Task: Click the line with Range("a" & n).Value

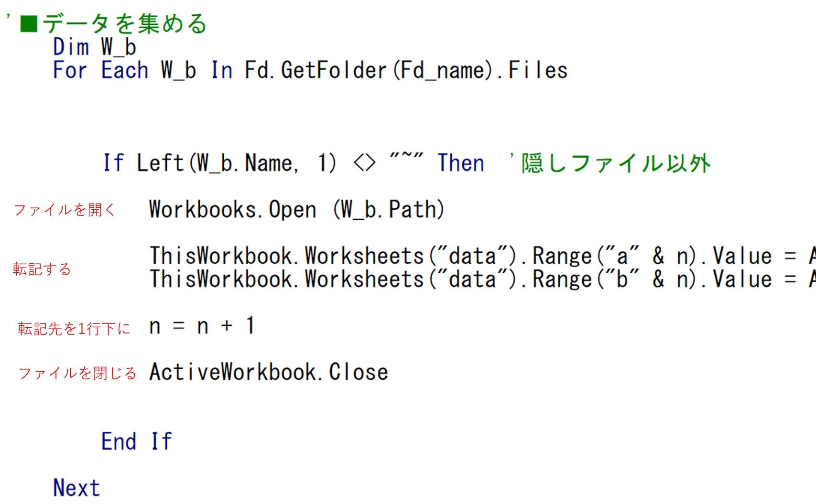Action: pyautogui.click(x=478, y=256)
